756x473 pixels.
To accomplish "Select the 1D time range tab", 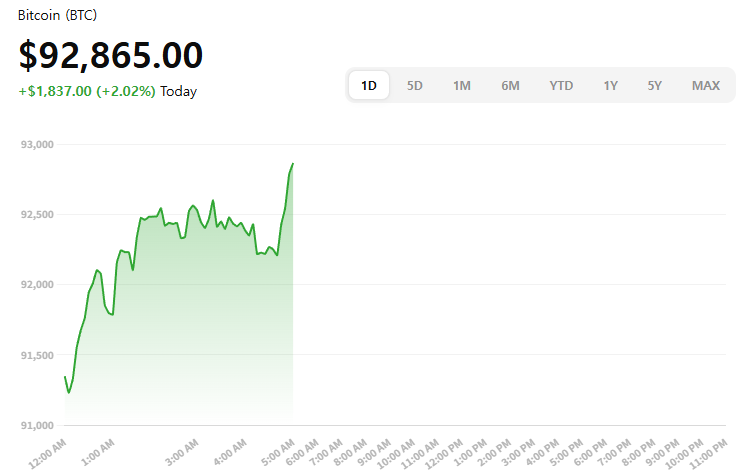I will [x=369, y=86].
